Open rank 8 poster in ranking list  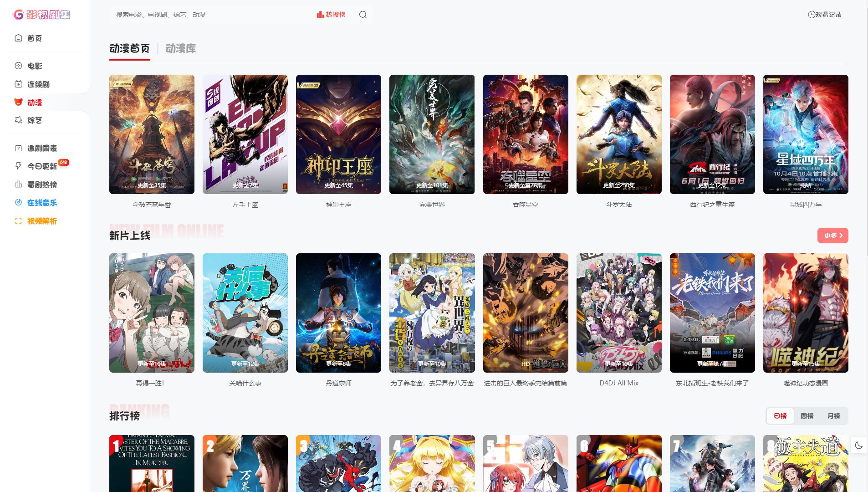click(806, 463)
